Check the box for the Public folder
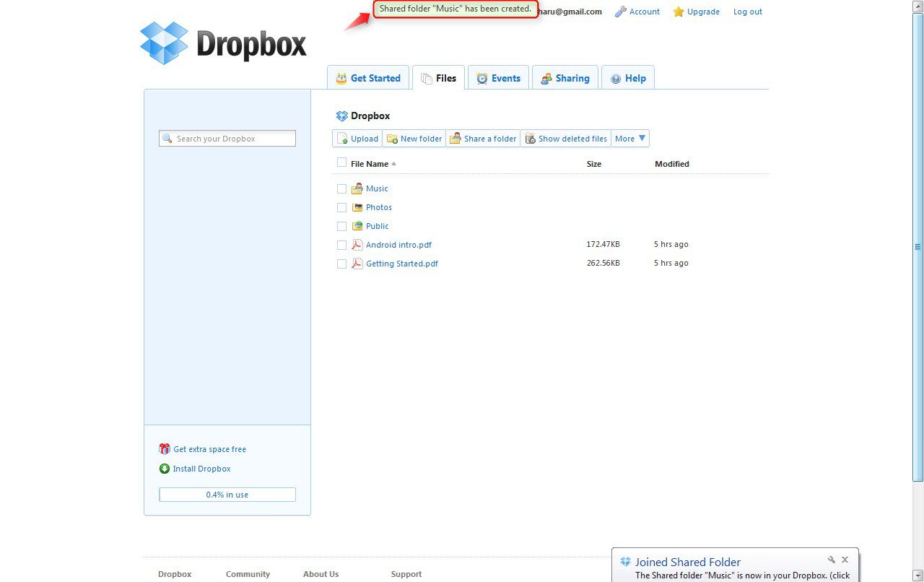924x582 pixels. tap(341, 226)
